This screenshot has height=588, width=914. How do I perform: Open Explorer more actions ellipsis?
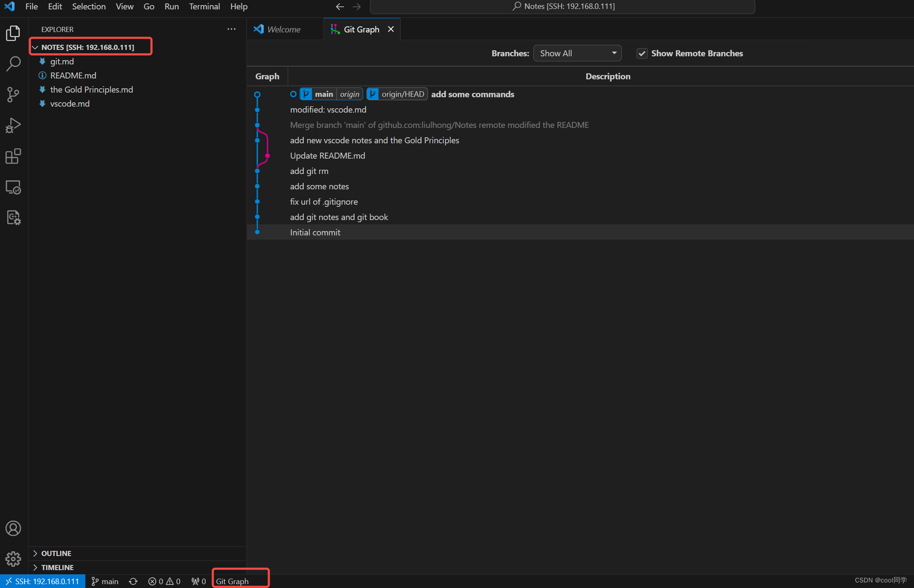click(x=231, y=29)
